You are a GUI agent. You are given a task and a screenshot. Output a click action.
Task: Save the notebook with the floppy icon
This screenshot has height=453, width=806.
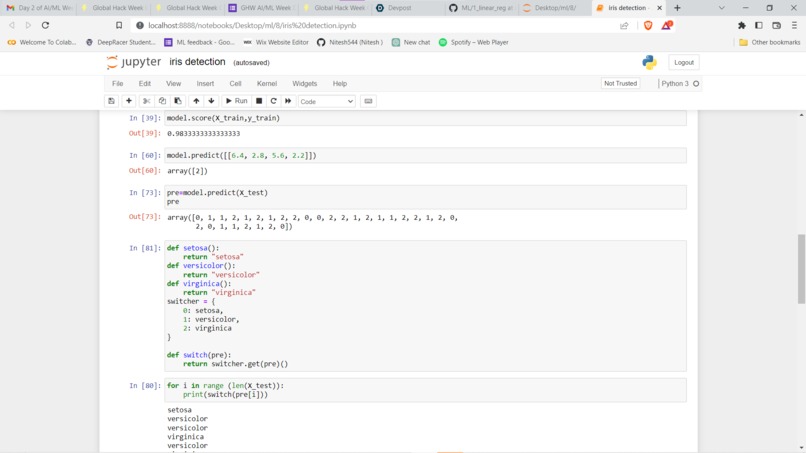tap(112, 101)
